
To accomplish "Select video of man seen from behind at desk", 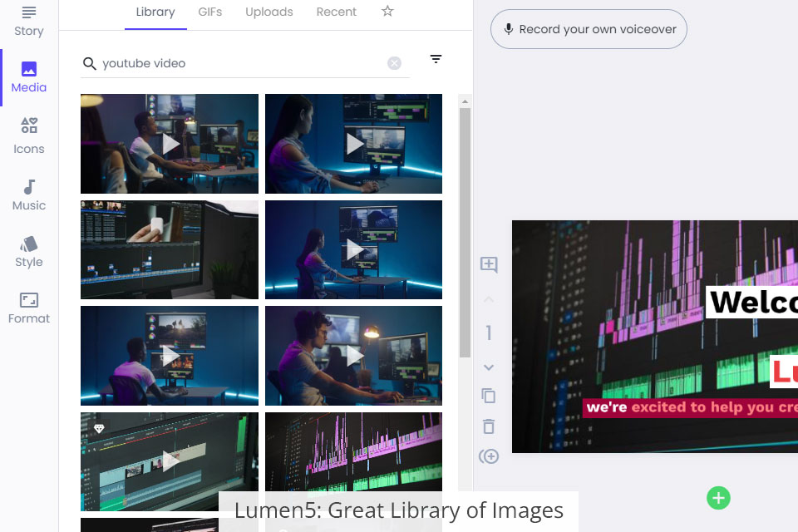I will pyautogui.click(x=170, y=355).
